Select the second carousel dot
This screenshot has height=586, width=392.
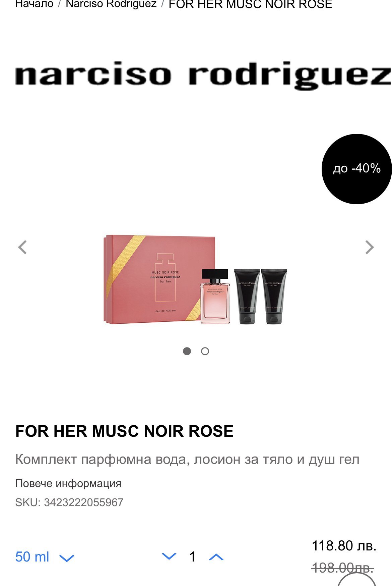pyautogui.click(x=205, y=351)
